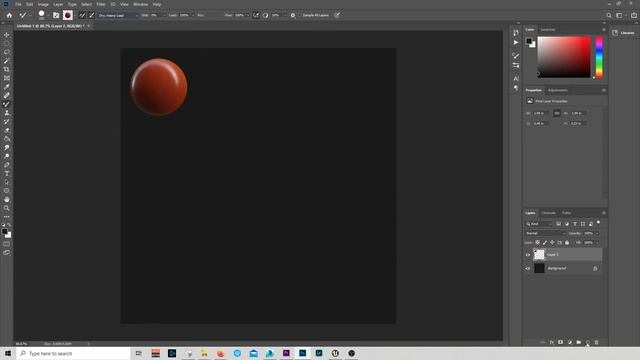Switch to the Channels tab

549,213
